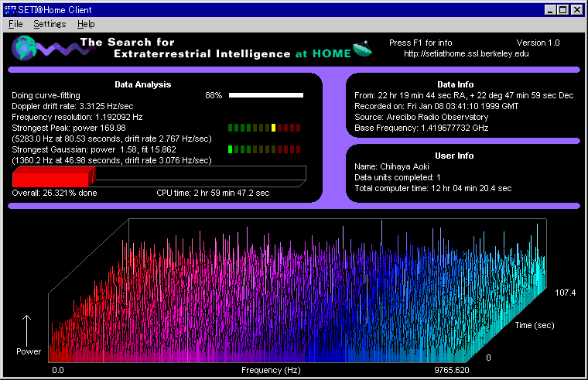Click the bright green LED in Gaussian meter
The image size is (588, 380).
coord(231,149)
